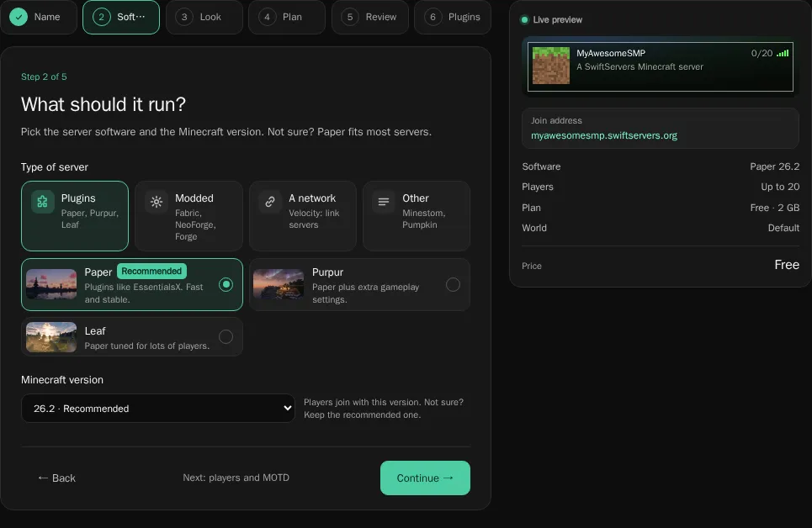Image resolution: width=812 pixels, height=528 pixels.
Task: Click the Minecraft version label
Action: [x=62, y=380]
